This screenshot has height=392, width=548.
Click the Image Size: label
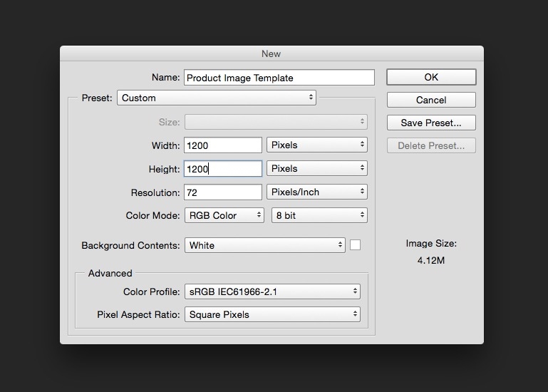(431, 243)
